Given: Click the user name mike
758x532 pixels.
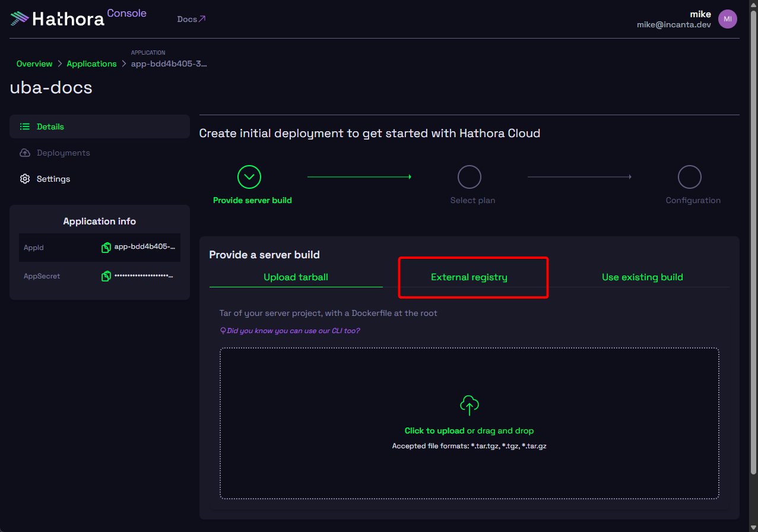Looking at the screenshot, I should click(x=700, y=14).
